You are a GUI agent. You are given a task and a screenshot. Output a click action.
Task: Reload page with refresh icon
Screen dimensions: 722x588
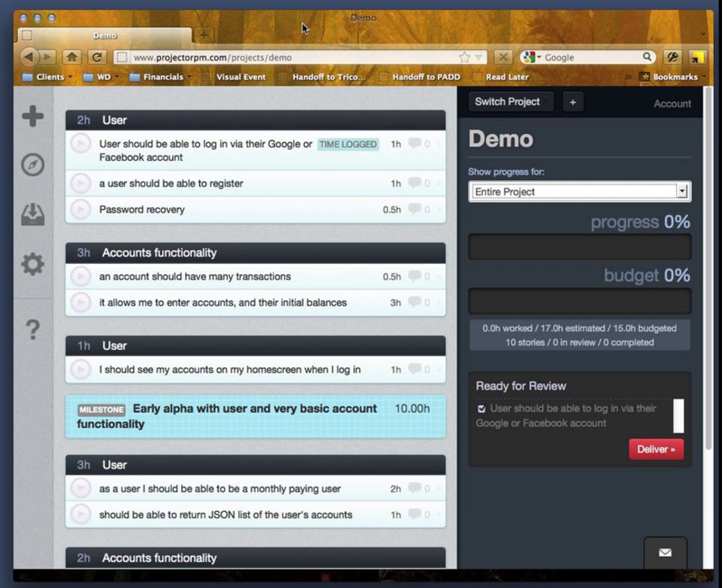[x=97, y=57]
